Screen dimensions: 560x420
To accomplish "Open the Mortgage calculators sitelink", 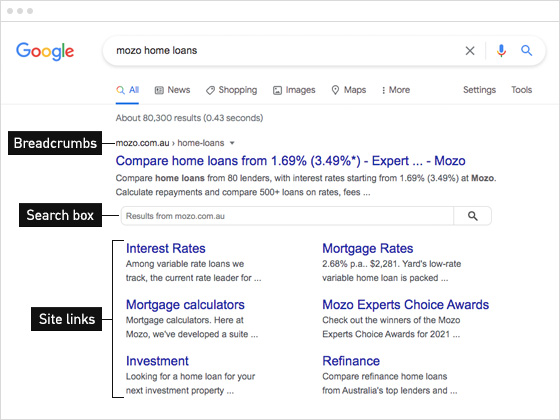I will [185, 305].
